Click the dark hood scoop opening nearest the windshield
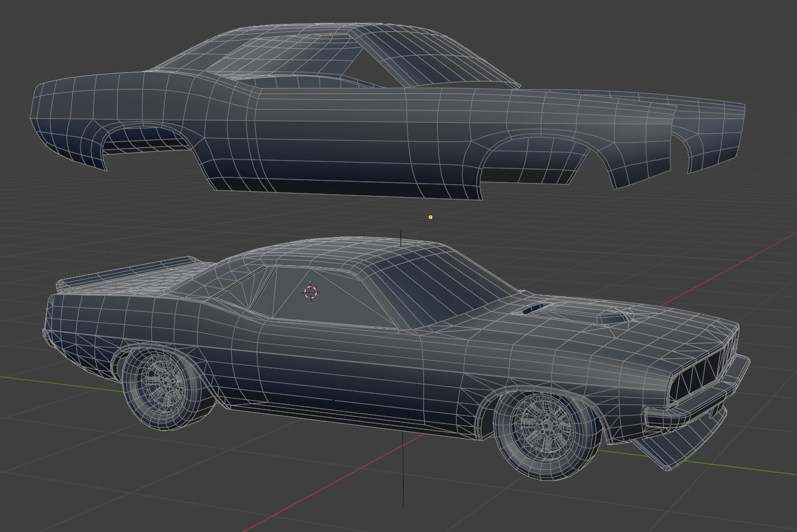Viewport: 797px width, 532px height. tap(533, 309)
